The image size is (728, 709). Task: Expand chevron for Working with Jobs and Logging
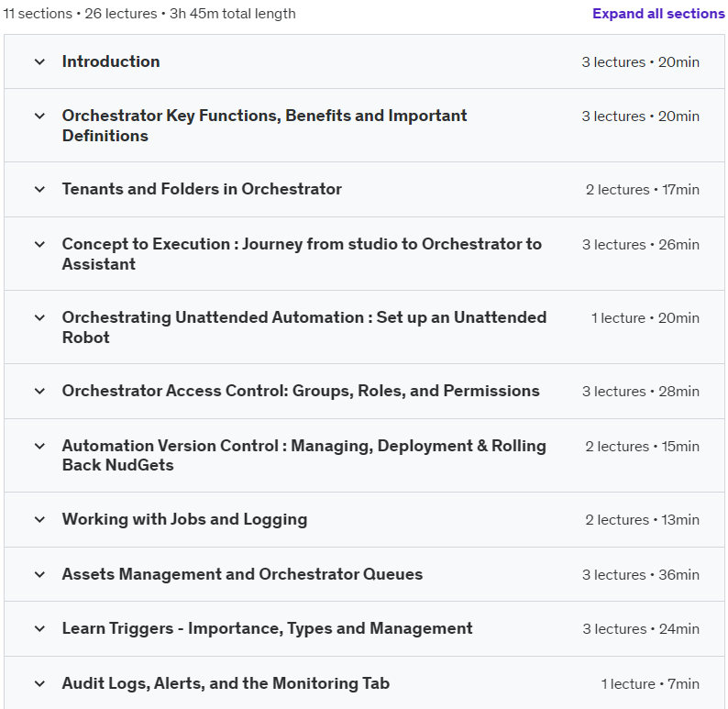40,519
